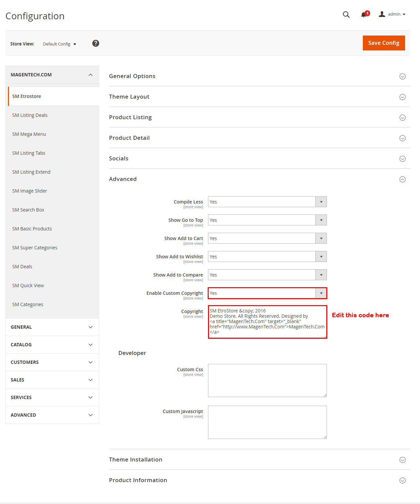
Task: Expand the SALES sidebar group
Action: (52, 380)
